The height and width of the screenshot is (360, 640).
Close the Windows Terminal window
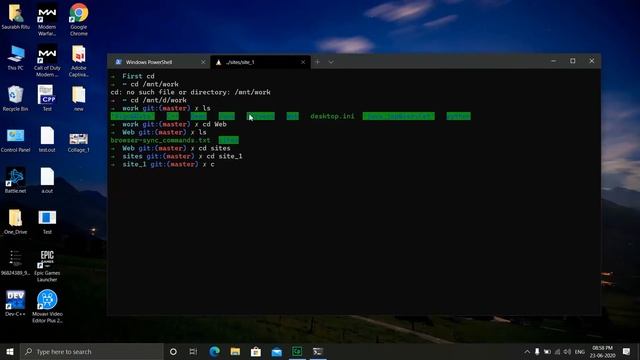(592, 61)
